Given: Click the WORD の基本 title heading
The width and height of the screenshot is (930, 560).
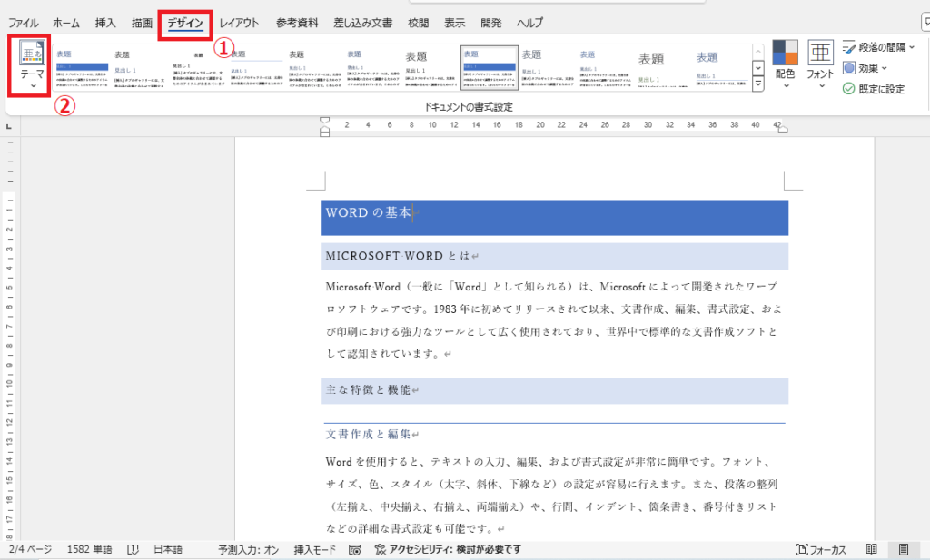Looking at the screenshot, I should [x=369, y=212].
